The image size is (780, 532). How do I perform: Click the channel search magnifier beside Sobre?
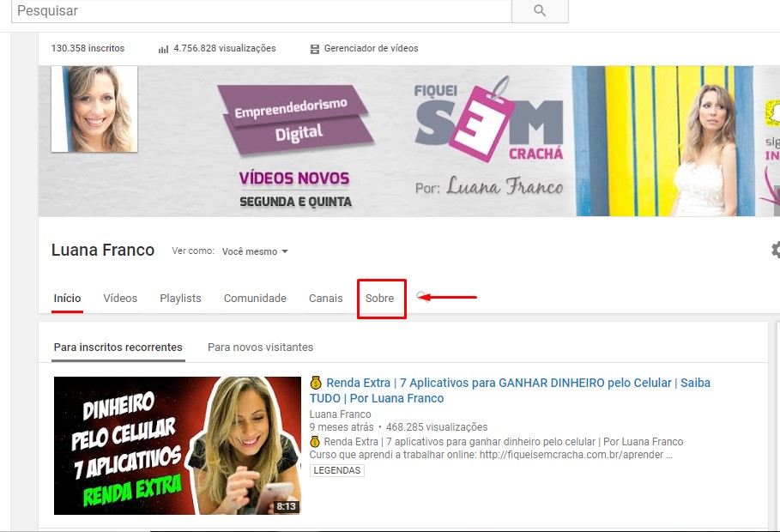pos(422,297)
